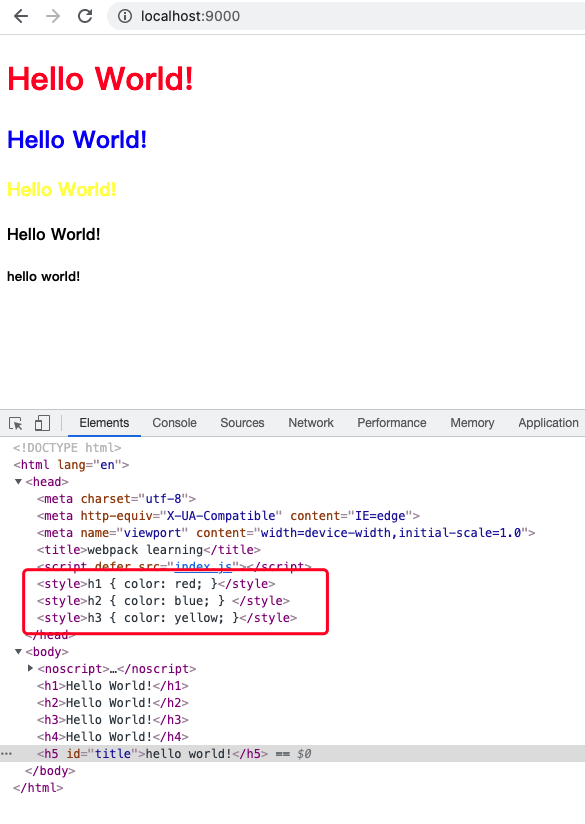Reload the page with the refresh icon

[85, 16]
